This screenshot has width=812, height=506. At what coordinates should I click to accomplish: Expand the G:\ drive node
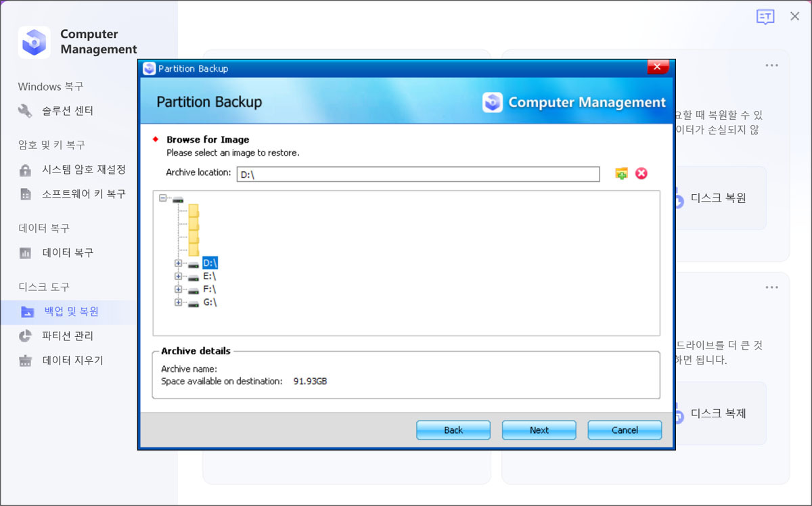[179, 302]
